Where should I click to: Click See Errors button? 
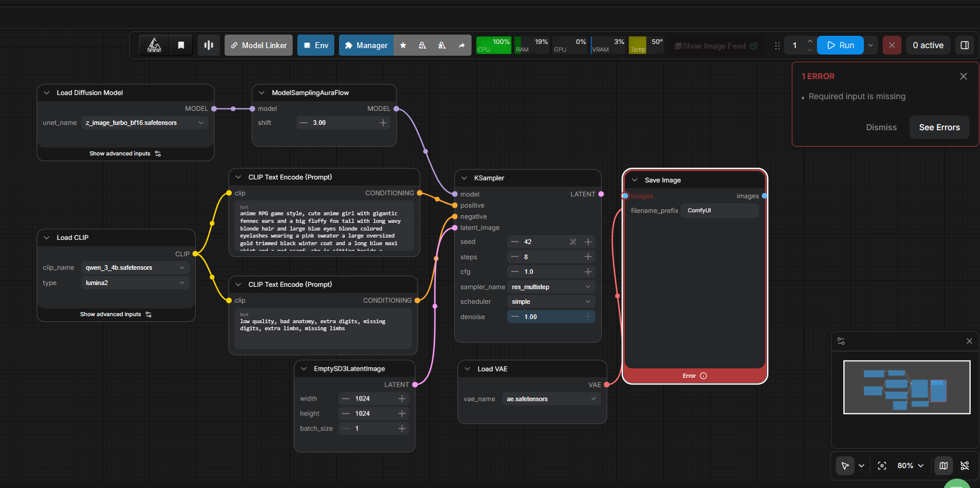point(940,127)
